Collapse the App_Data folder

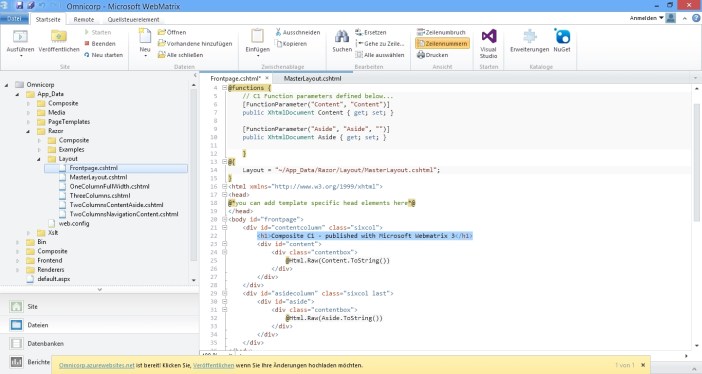point(17,94)
